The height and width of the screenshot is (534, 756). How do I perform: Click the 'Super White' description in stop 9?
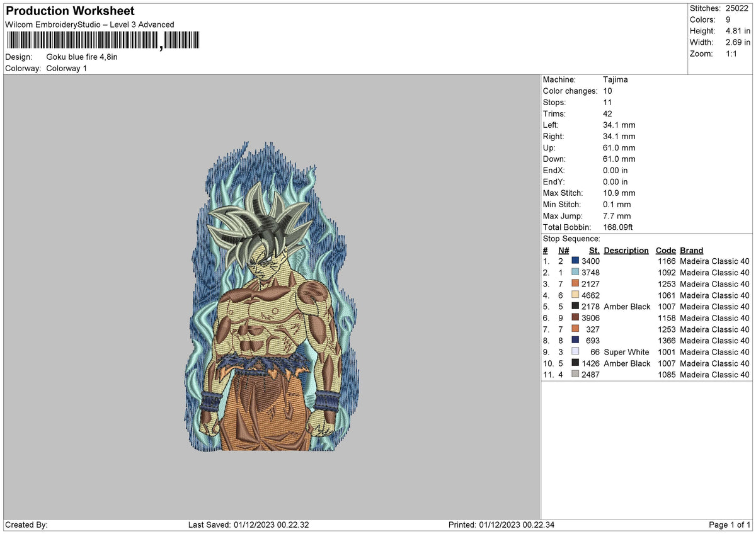(x=626, y=351)
